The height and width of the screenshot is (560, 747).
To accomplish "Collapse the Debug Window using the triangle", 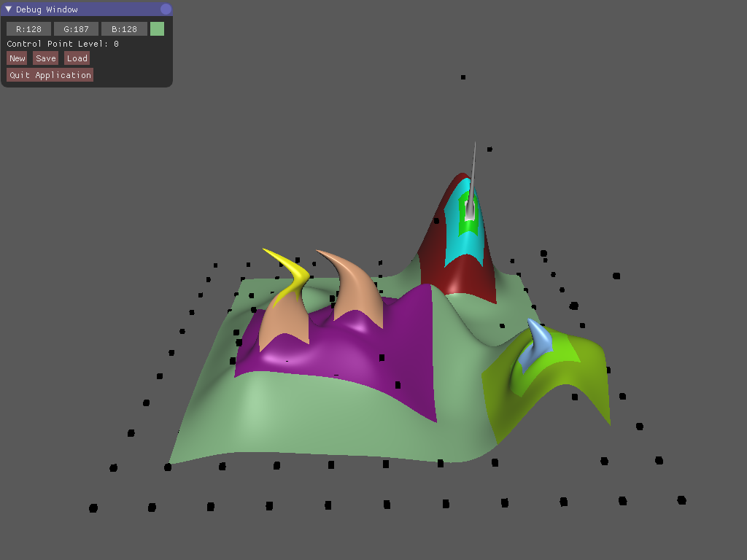I will point(9,9).
